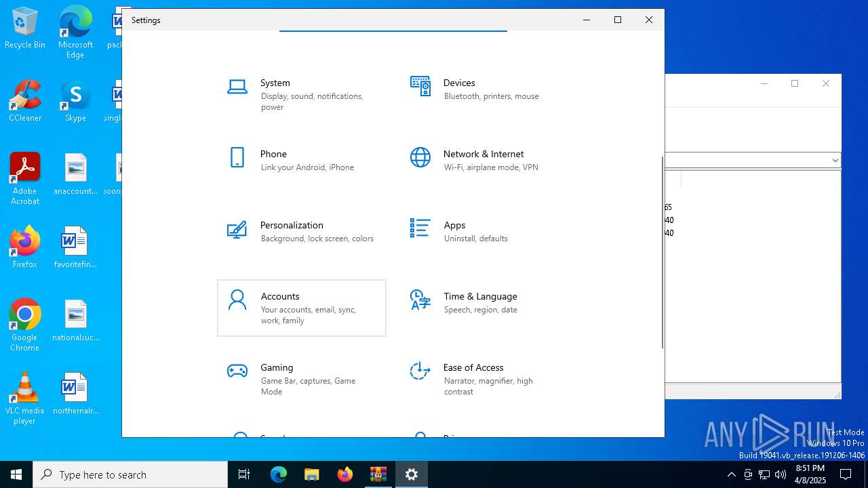Close the Settings window
The width and height of the screenshot is (868, 488).
point(649,20)
